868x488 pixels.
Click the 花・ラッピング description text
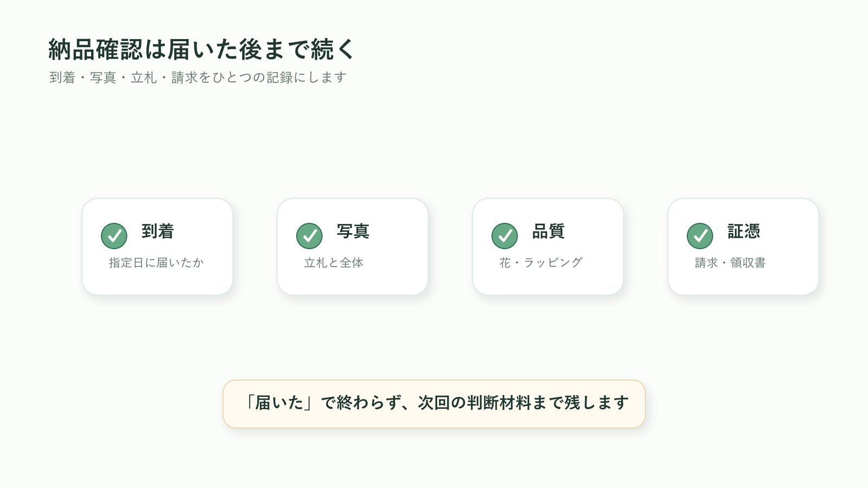click(541, 263)
